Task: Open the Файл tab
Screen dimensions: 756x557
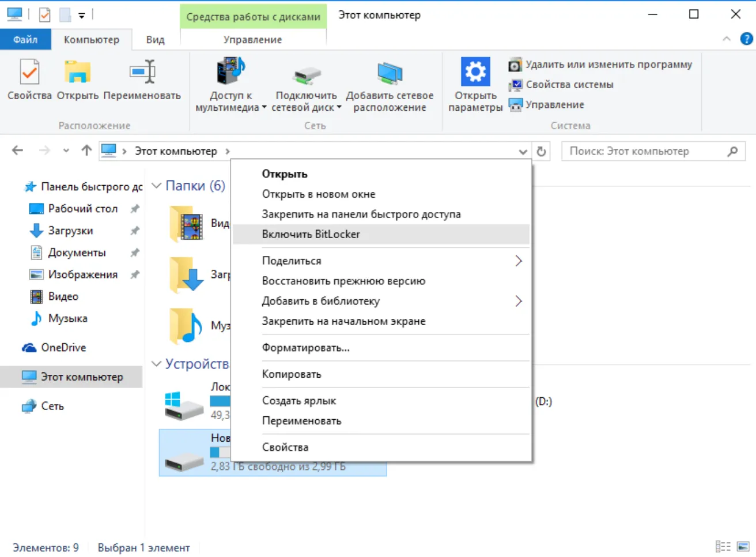Action: [25, 40]
